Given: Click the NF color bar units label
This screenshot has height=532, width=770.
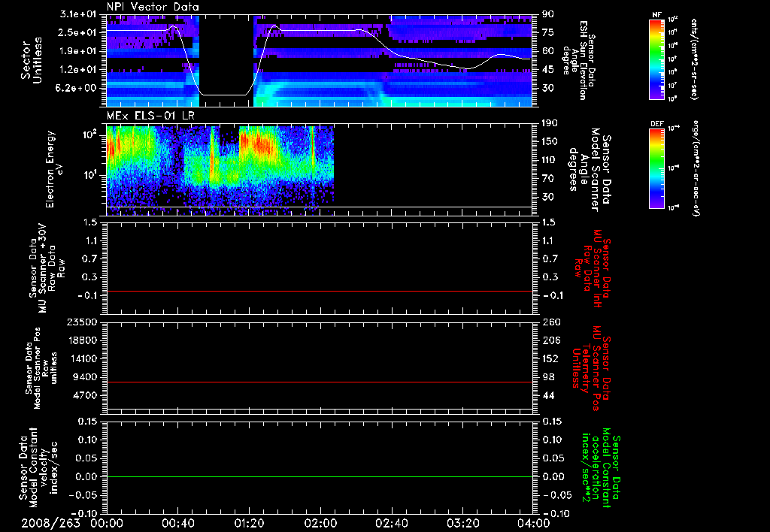Looking at the screenshot, I should 694,59.
